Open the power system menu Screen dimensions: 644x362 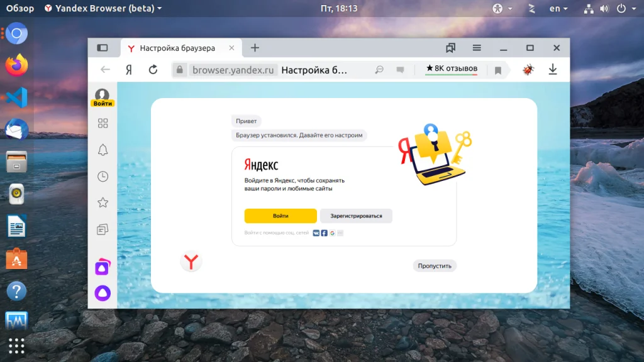point(626,8)
